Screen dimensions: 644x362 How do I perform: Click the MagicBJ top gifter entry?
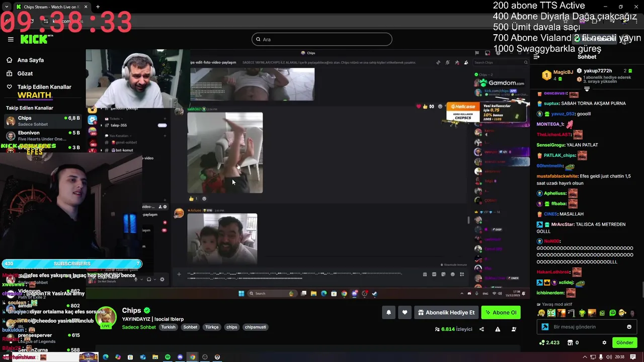tap(557, 74)
